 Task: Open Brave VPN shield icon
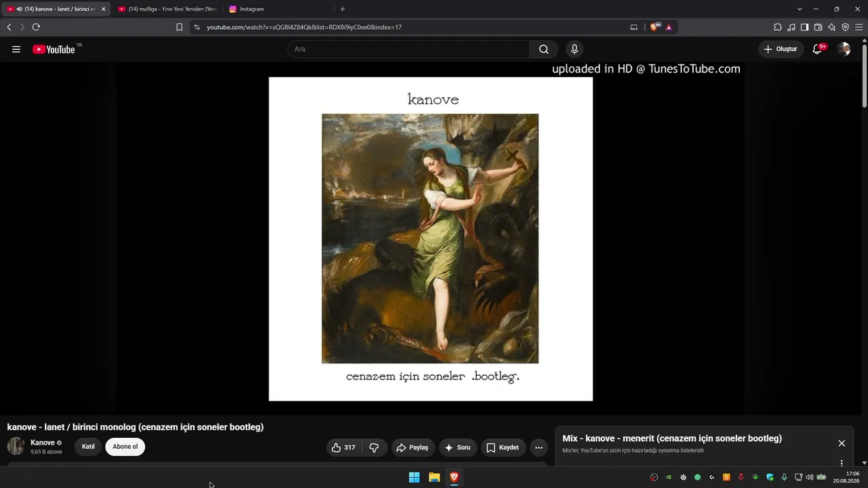[845, 27]
